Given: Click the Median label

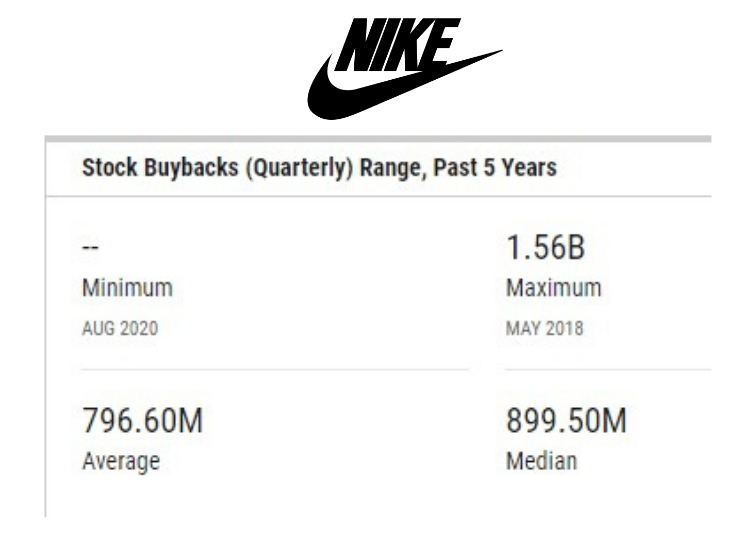Looking at the screenshot, I should [541, 462].
